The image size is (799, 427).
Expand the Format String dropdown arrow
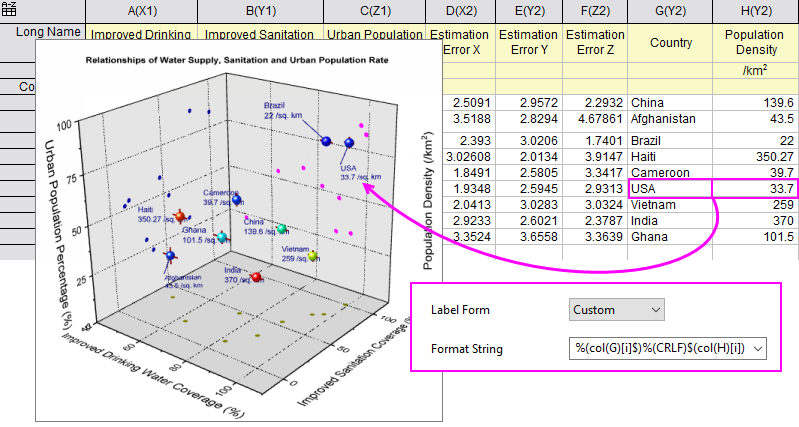[758, 349]
